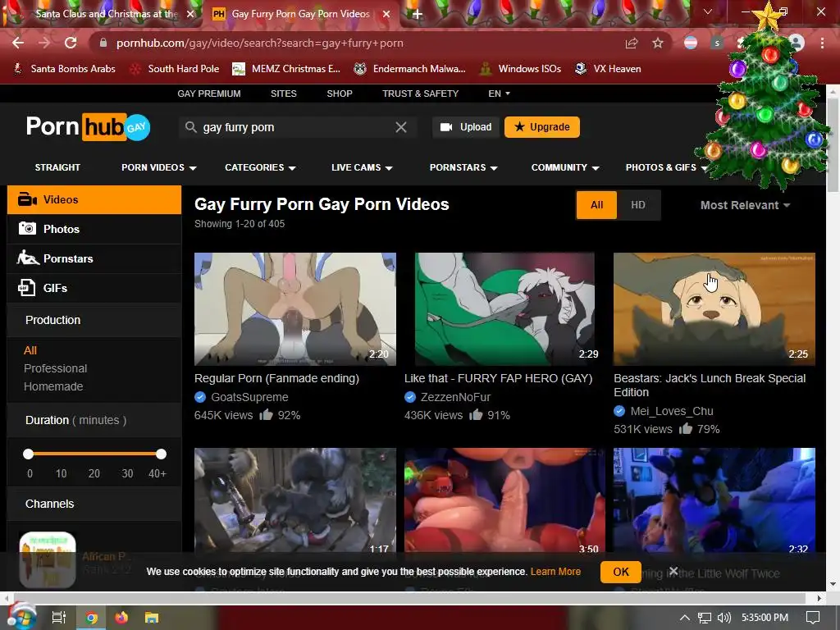Click the browser address bar URL

pyautogui.click(x=260, y=43)
